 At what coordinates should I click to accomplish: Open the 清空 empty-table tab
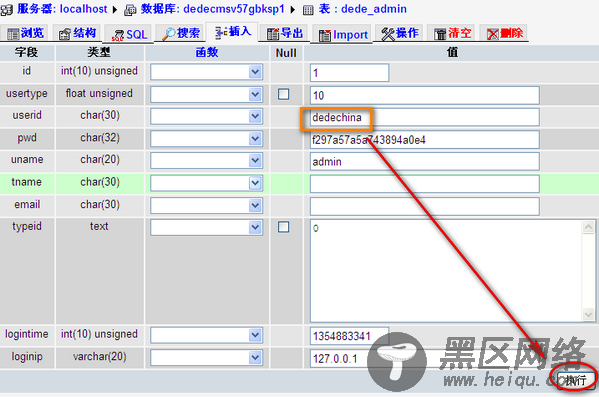[x=452, y=34]
